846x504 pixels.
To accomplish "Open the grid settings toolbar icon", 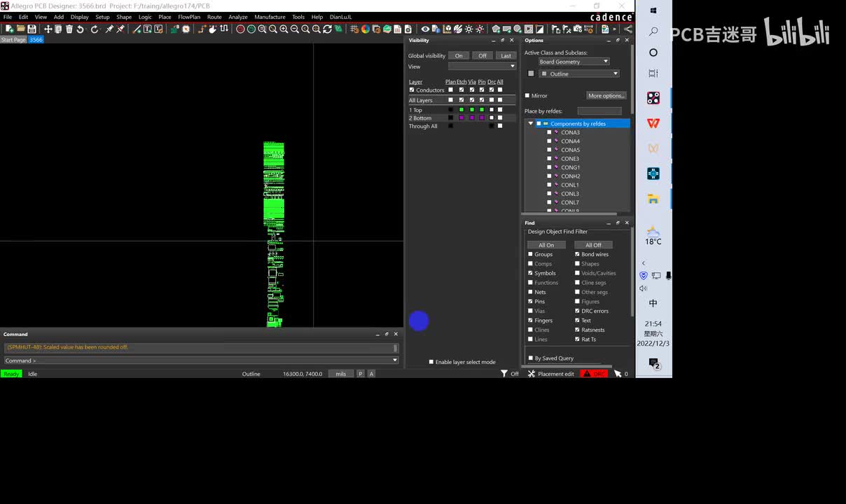I will click(x=354, y=29).
